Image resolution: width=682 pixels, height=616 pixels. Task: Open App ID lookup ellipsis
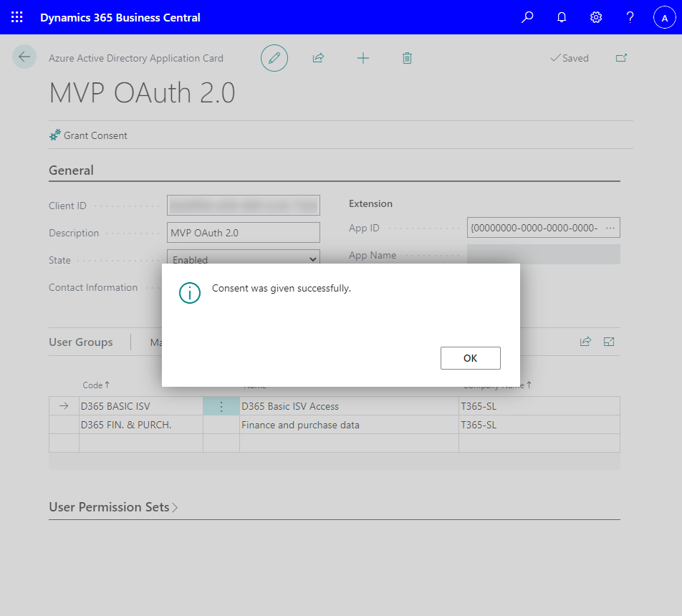pyautogui.click(x=610, y=228)
